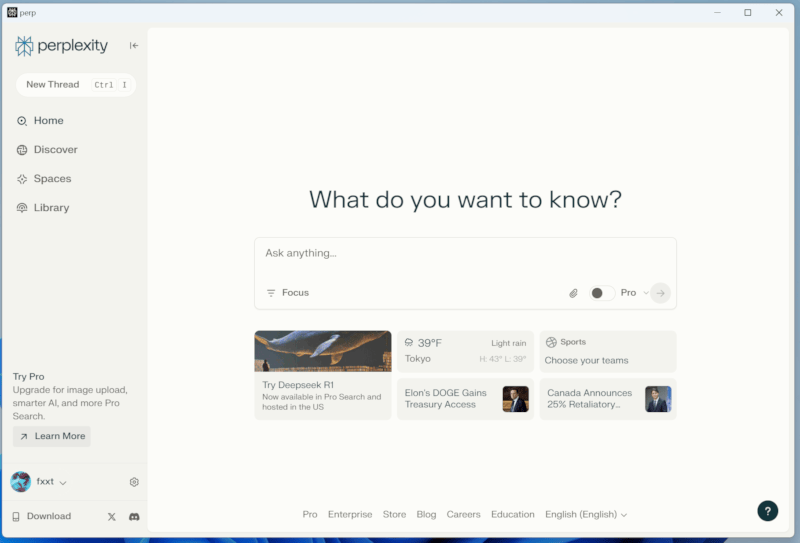This screenshot has height=543, width=800.
Task: Go to Discover in the sidebar
Action: [55, 150]
